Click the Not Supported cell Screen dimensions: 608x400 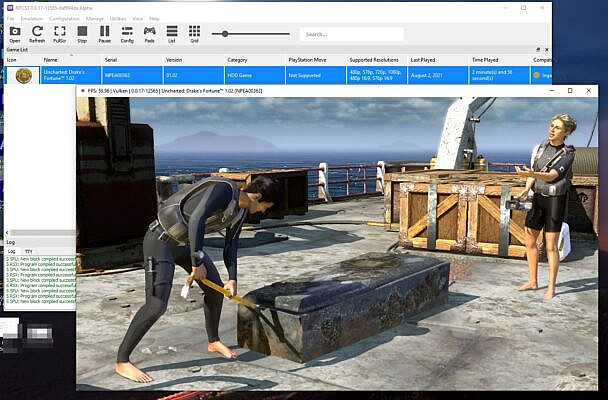coord(316,75)
